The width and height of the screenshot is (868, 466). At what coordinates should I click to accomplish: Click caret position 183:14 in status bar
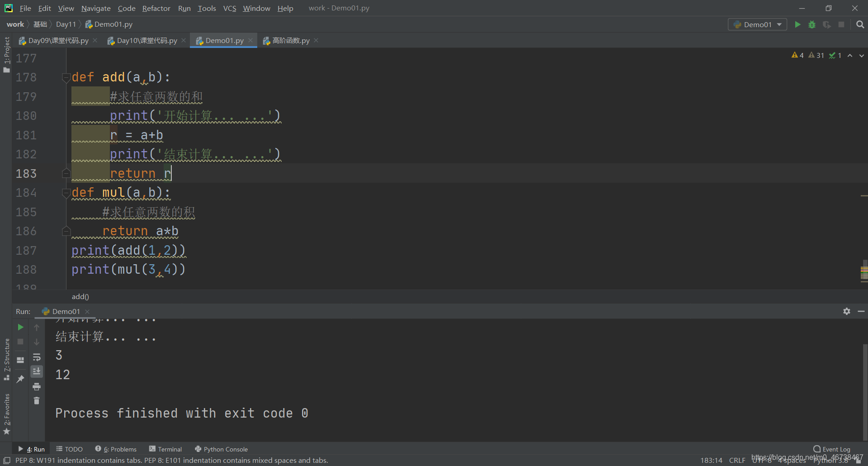click(x=711, y=461)
